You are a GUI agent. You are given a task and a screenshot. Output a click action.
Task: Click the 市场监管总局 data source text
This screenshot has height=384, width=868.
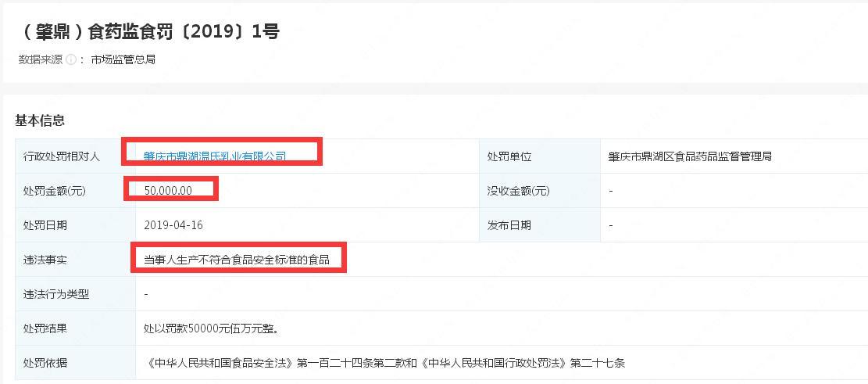123,59
